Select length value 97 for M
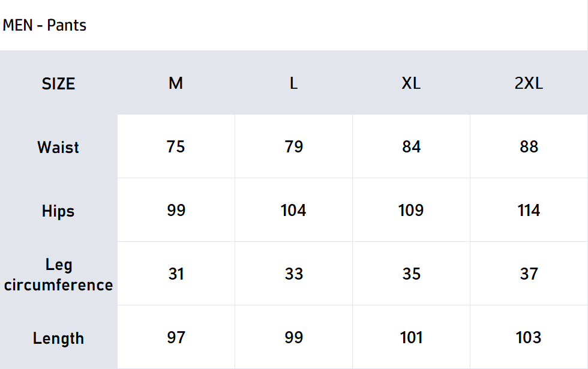The width and height of the screenshot is (588, 369). pyautogui.click(x=176, y=338)
